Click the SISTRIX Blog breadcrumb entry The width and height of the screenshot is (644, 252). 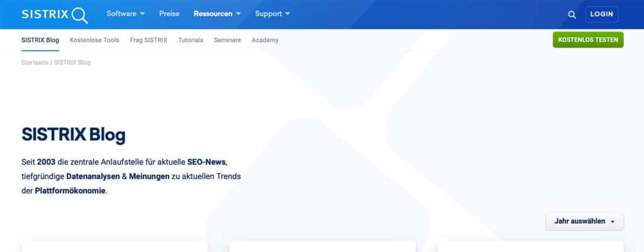coord(72,62)
